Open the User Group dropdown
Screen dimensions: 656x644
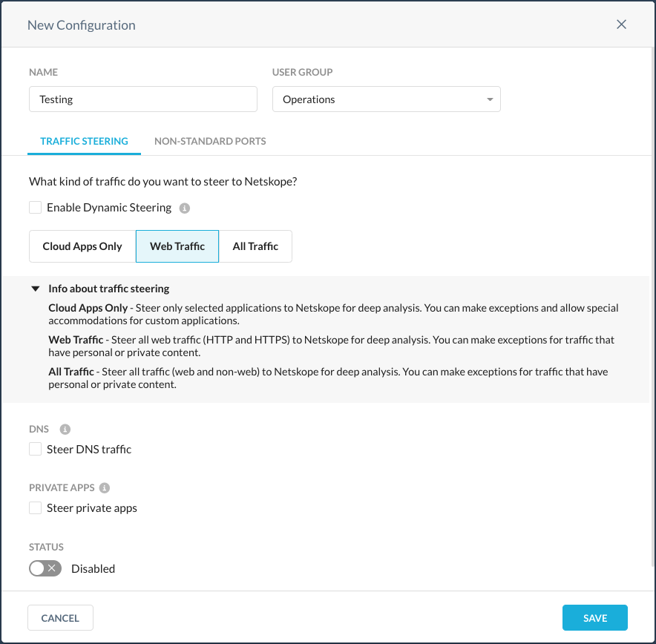386,99
